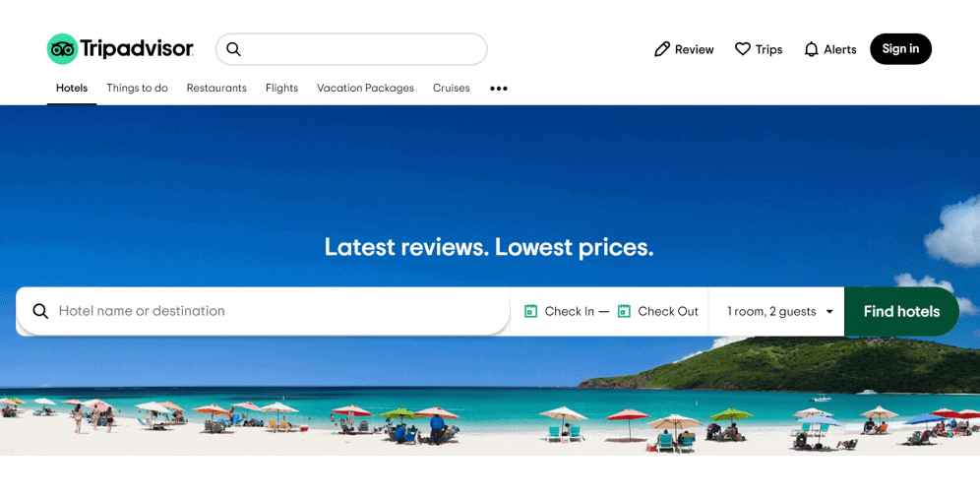Focus the Hotel name or destination field
The height and width of the screenshot is (498, 980).
[x=263, y=311]
